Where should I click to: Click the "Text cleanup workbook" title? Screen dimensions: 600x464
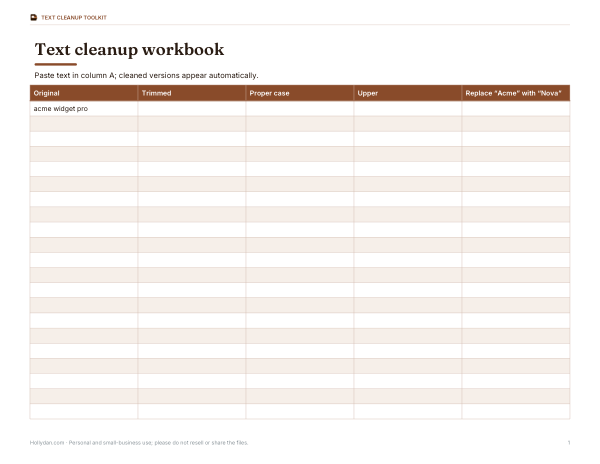(129, 50)
